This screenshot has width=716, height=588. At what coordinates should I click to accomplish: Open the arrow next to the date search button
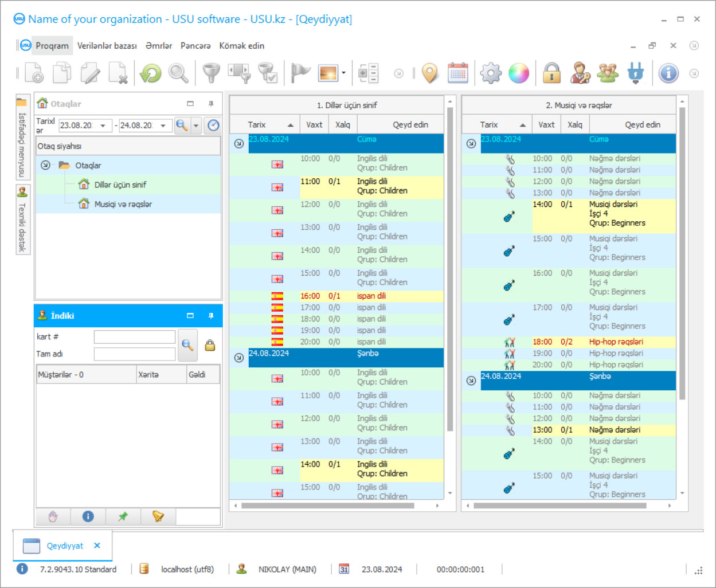(196, 125)
